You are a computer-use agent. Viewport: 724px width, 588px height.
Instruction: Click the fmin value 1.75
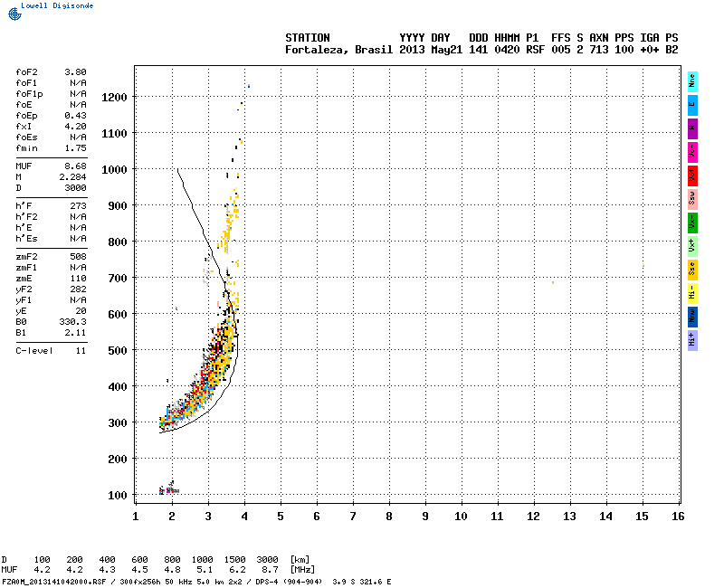(x=75, y=148)
